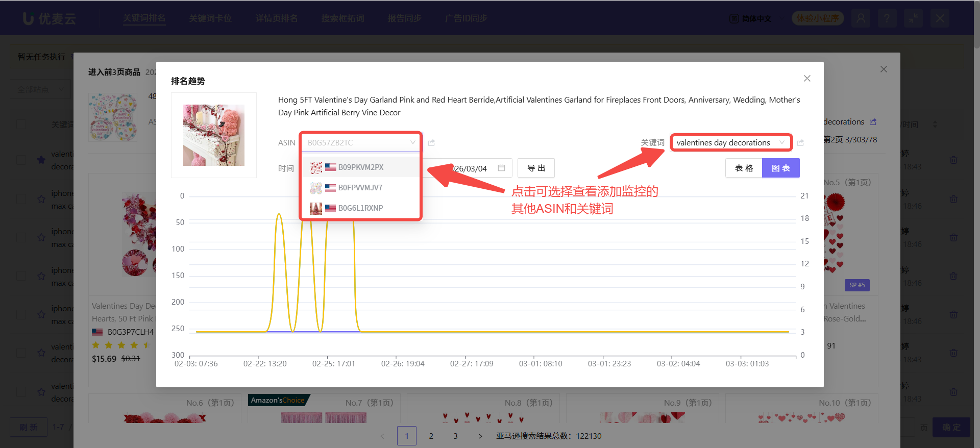The image size is (980, 448).
Task: Click trash icon on the first keyword row
Action: (953, 160)
